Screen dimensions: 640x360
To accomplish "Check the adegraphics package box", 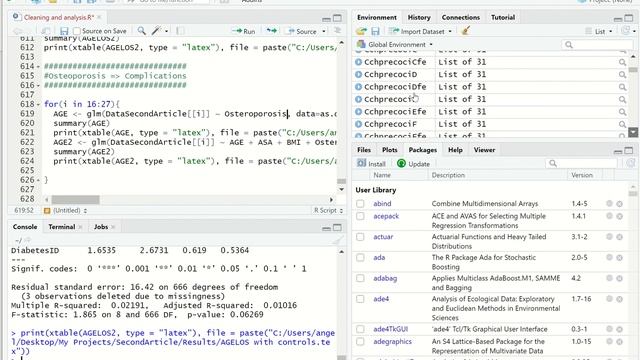I will [x=360, y=342].
